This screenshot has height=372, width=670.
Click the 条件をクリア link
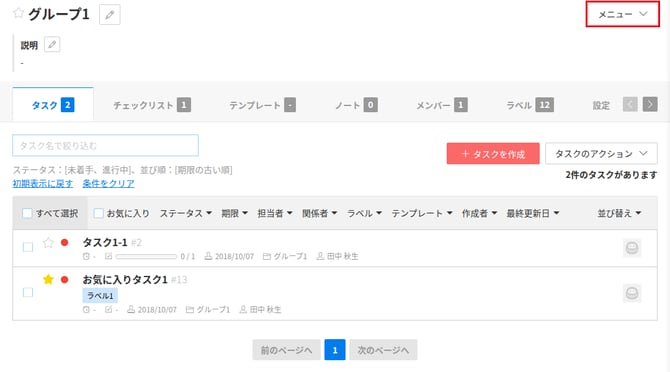click(x=109, y=184)
